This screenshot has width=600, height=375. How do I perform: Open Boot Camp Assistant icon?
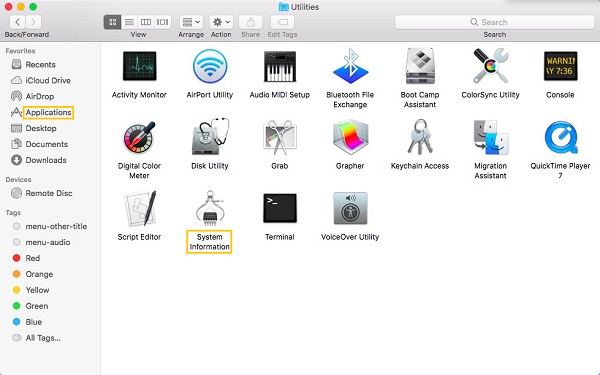click(x=420, y=66)
